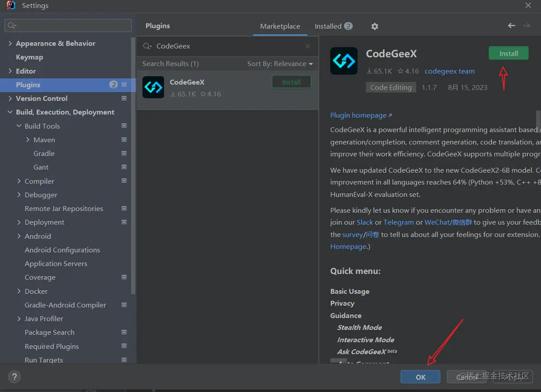Expand the Version Control section
Screen dimensions: 541x392
pyautogui.click(x=10, y=98)
